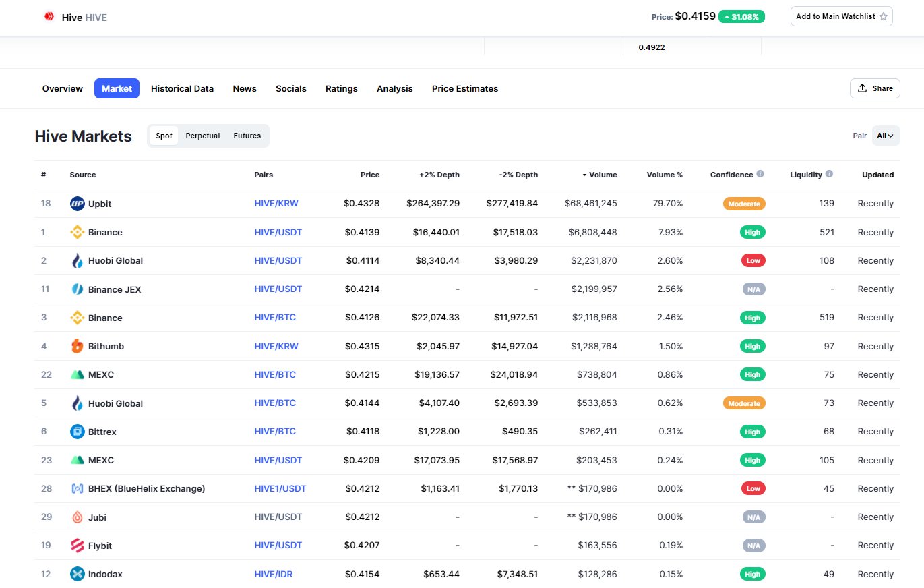924x588 pixels.
Task: Open the Analysis tab
Action: (x=395, y=88)
